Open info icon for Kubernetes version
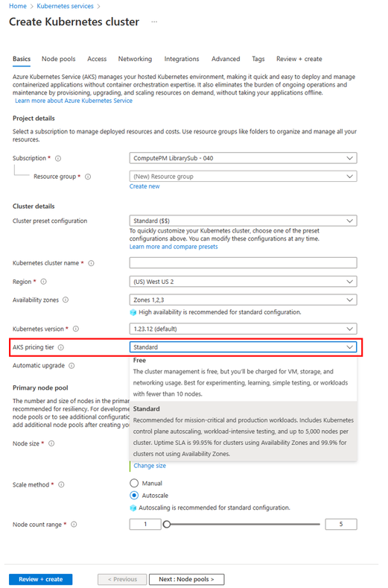The width and height of the screenshot is (388, 588). 76,329
